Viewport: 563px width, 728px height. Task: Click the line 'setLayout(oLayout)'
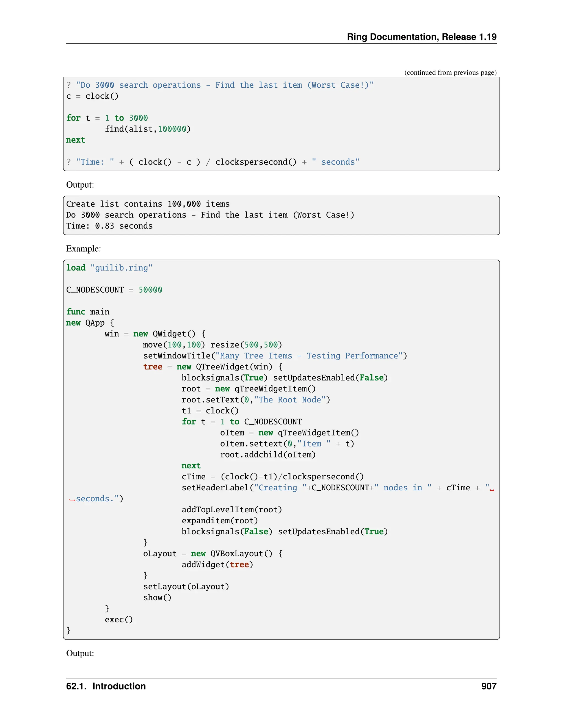(186, 587)
